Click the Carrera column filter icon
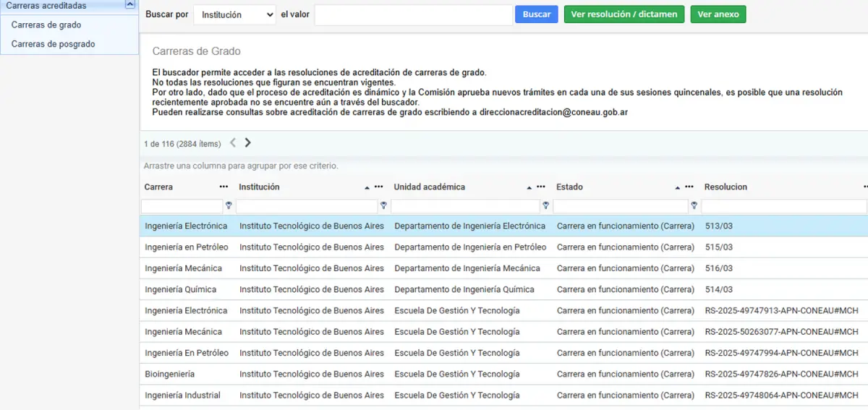This screenshot has height=410, width=868. (x=229, y=206)
